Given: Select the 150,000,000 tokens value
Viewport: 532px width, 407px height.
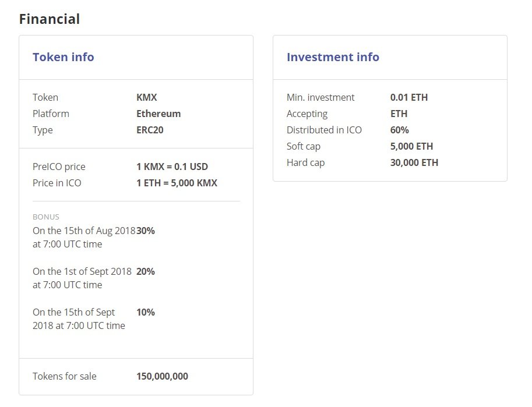Looking at the screenshot, I should [162, 376].
